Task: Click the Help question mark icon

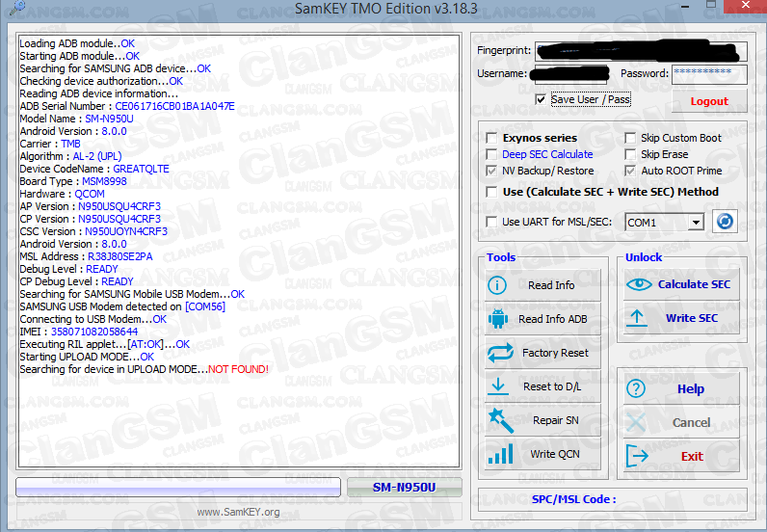Action: (x=636, y=388)
